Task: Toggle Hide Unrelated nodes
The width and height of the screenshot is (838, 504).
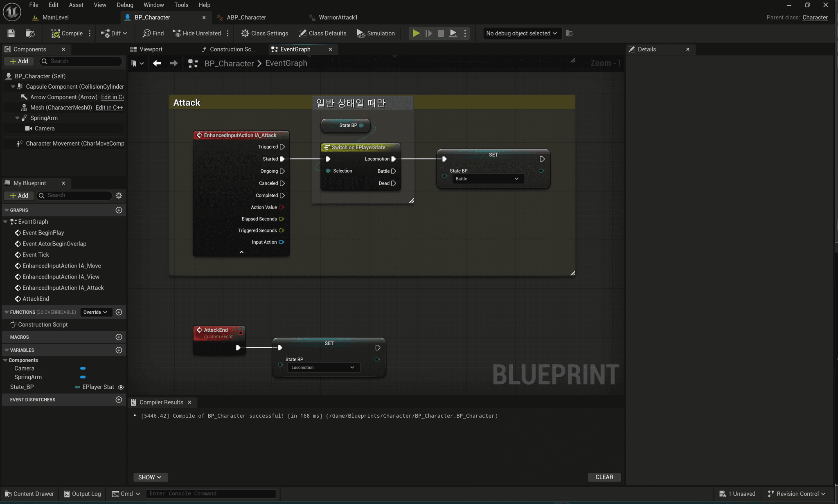Action: (197, 33)
